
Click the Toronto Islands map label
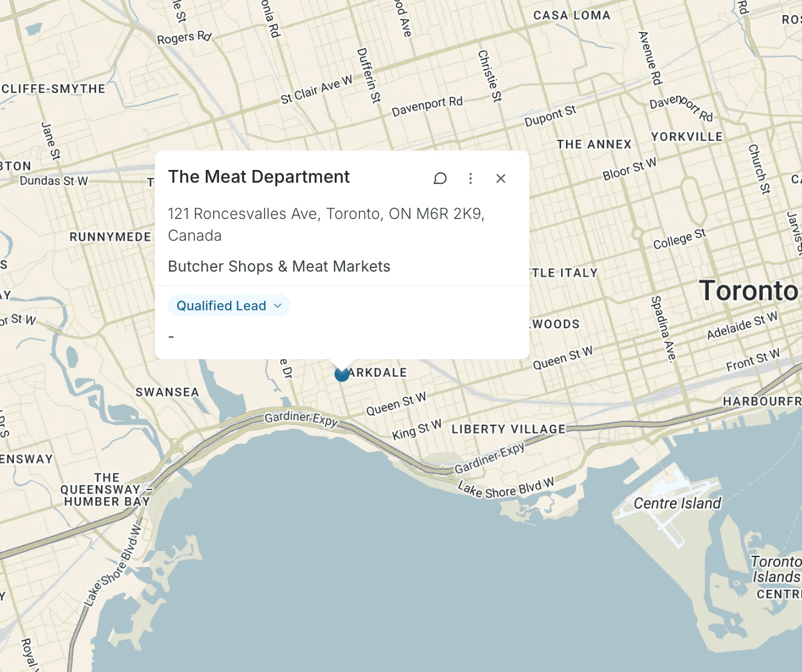(776, 569)
